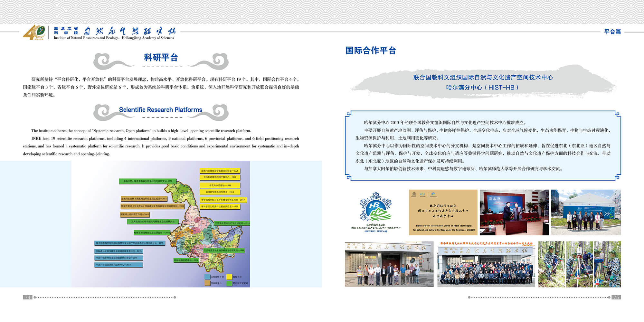Click the 平台篇 chapter label
This screenshot has height=322, width=644.
pos(612,32)
